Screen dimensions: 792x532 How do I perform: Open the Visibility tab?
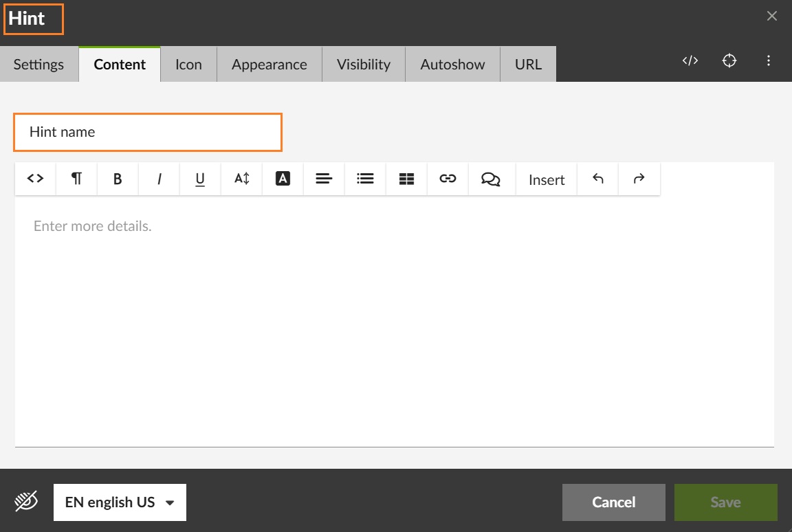point(364,64)
